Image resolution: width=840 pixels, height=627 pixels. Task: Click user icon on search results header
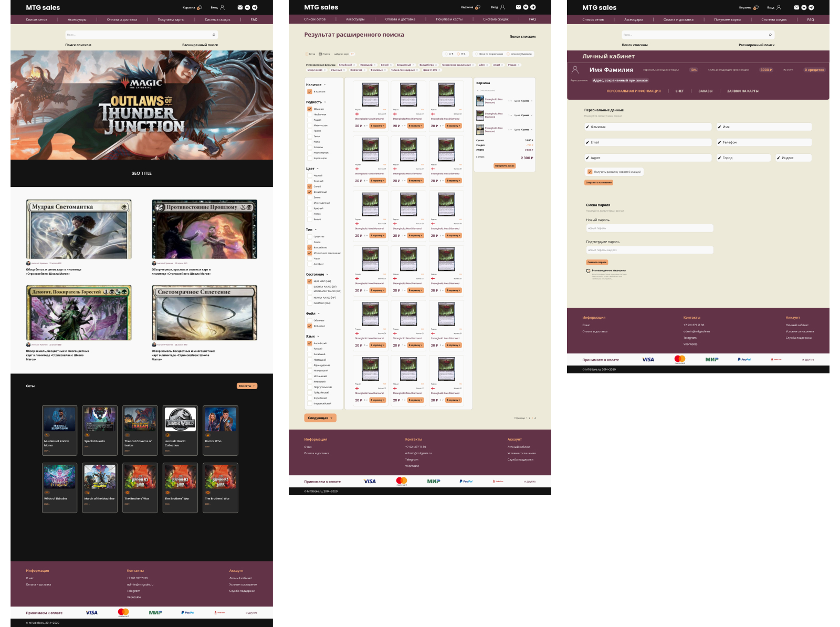[x=502, y=7]
